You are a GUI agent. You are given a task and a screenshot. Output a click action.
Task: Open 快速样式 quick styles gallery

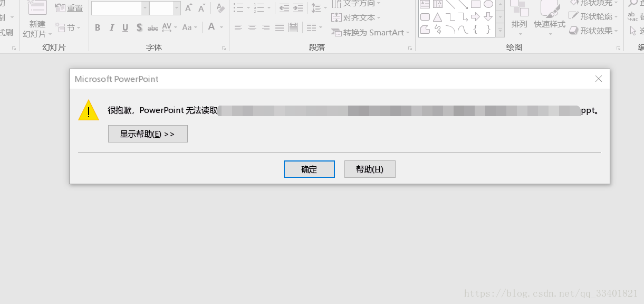tap(550, 19)
